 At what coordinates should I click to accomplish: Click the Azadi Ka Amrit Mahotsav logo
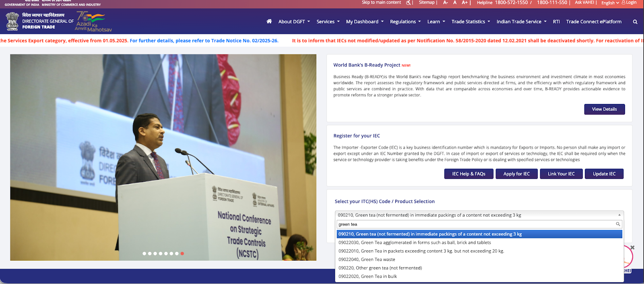(x=93, y=22)
